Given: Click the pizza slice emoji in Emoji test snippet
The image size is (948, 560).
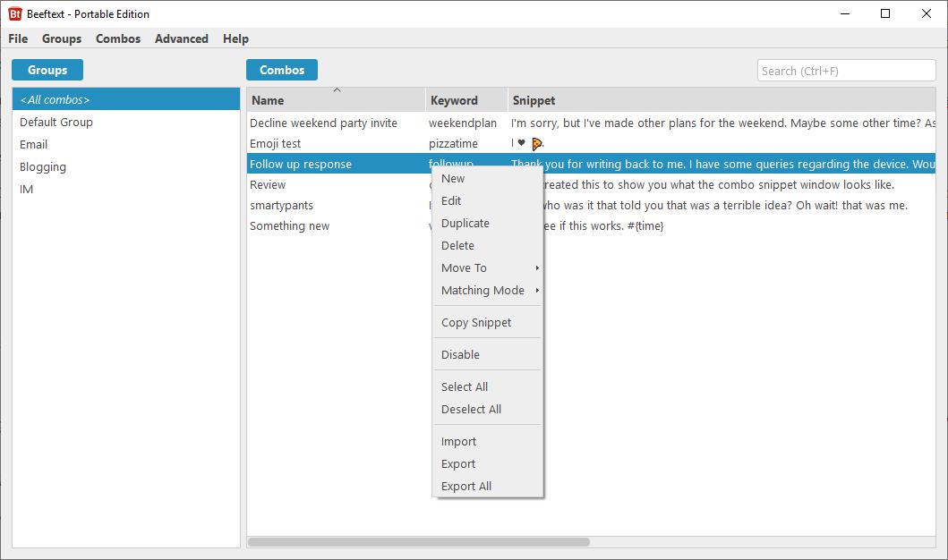Looking at the screenshot, I should [535, 142].
